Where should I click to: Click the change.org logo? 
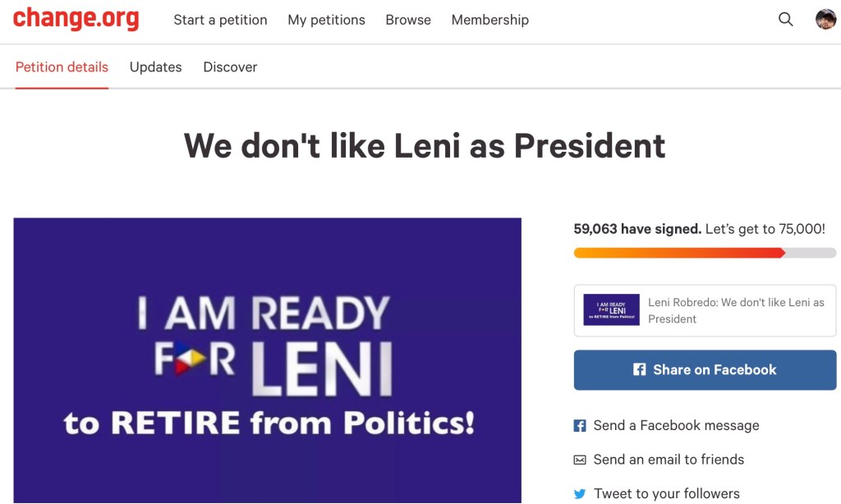point(76,19)
